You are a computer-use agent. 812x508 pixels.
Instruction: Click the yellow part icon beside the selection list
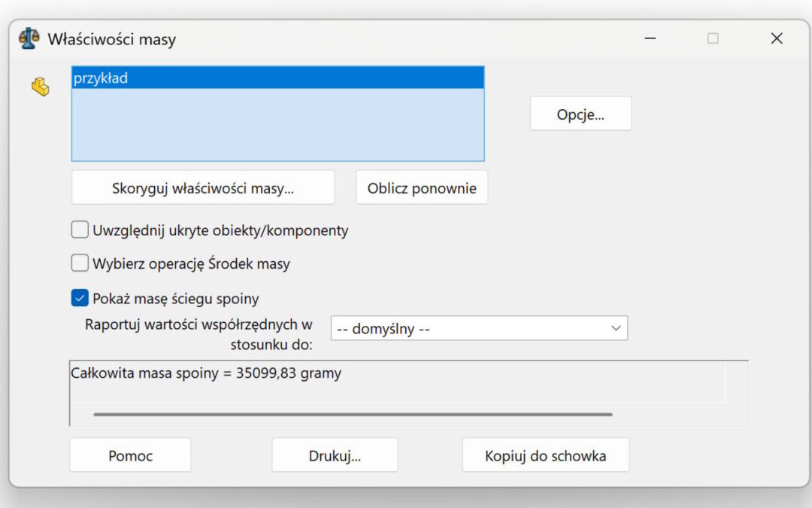pos(40,87)
